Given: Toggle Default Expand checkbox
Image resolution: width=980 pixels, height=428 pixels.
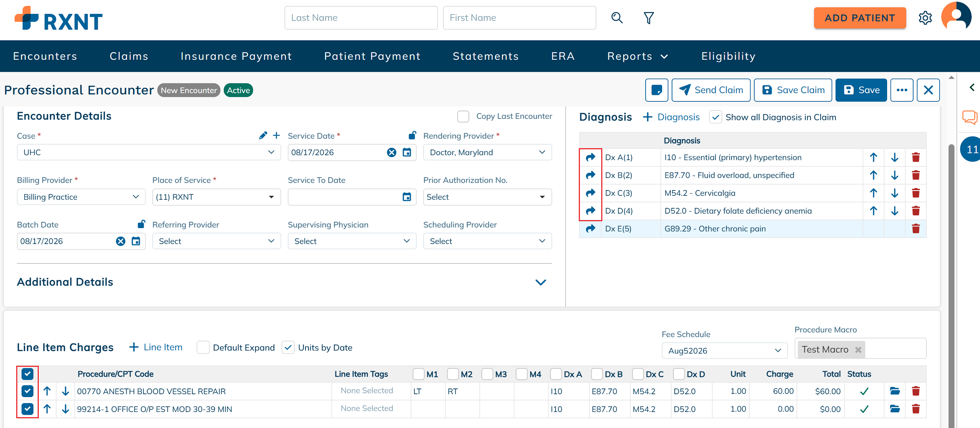Looking at the screenshot, I should (203, 348).
